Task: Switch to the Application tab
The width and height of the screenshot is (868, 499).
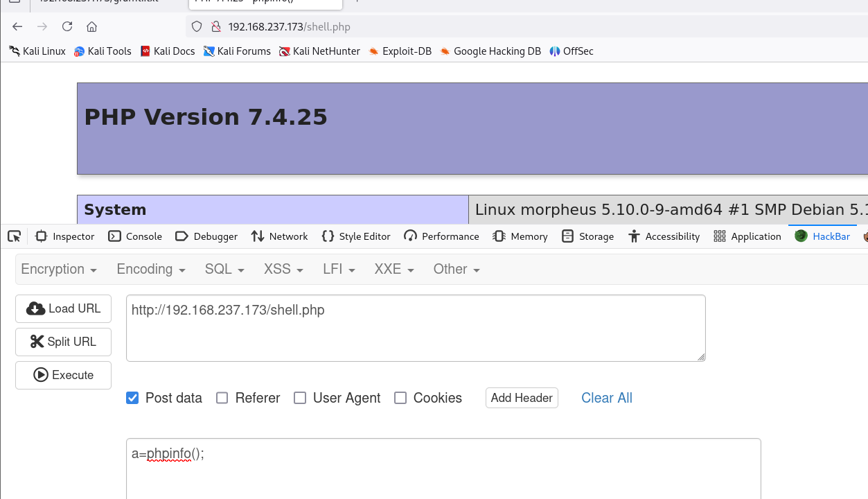Action: tap(747, 236)
